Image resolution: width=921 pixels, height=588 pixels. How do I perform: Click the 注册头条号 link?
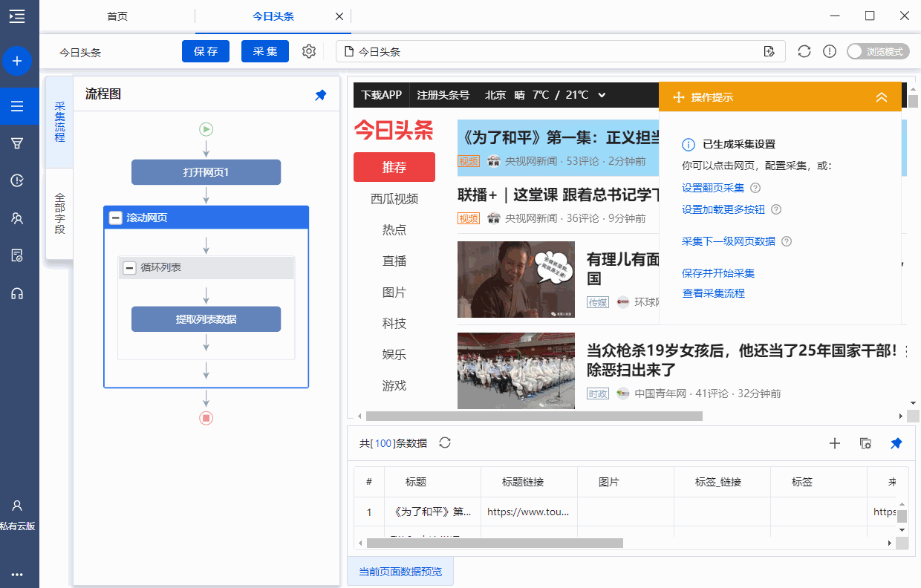(x=443, y=95)
